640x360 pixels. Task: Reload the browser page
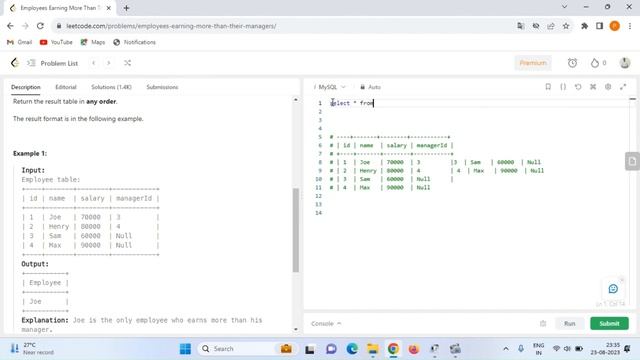[40, 26]
